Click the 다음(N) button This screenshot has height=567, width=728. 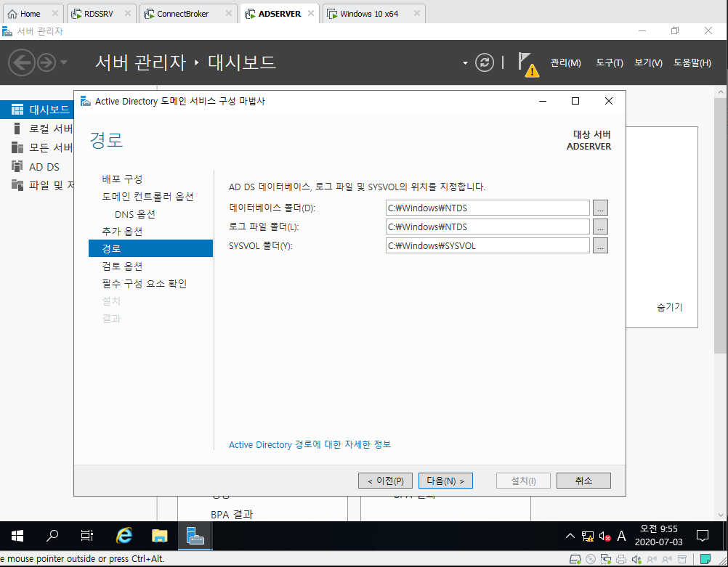tap(445, 481)
